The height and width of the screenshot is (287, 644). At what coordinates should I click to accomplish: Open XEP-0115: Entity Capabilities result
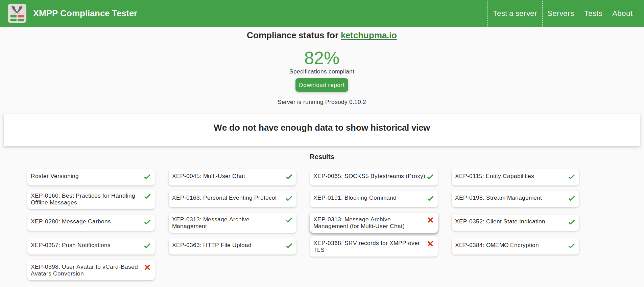tap(515, 177)
